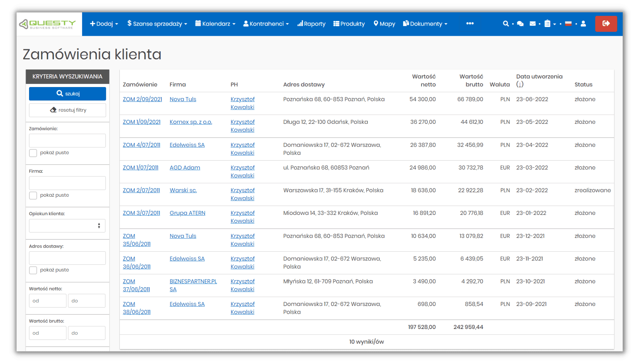The height and width of the screenshot is (364, 640).
Task: Open the search magnifier icon in top bar
Action: tap(505, 24)
